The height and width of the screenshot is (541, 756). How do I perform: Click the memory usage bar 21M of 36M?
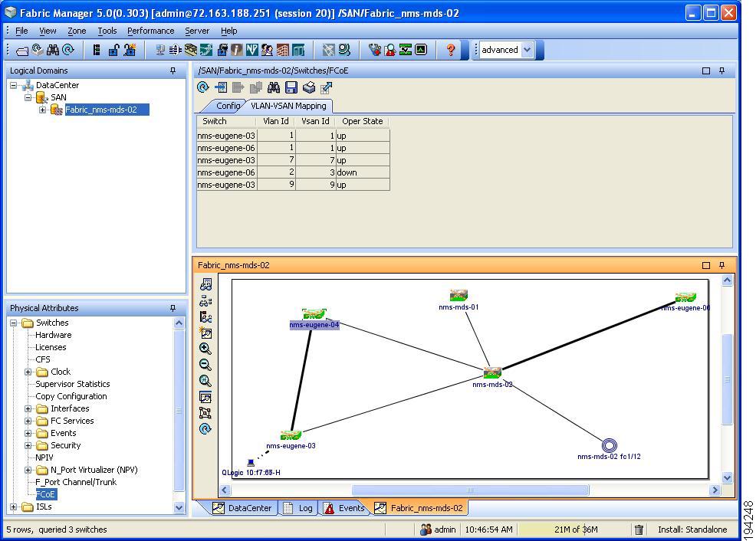(576, 530)
